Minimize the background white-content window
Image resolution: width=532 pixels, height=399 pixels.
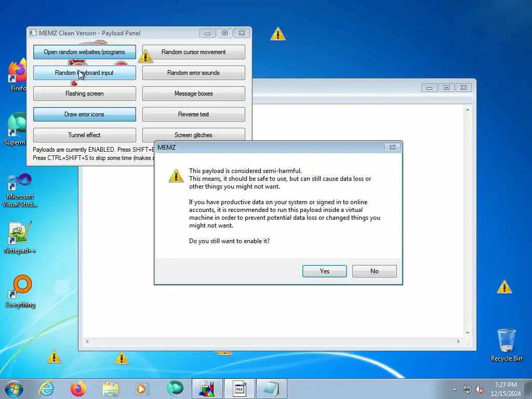click(429, 88)
